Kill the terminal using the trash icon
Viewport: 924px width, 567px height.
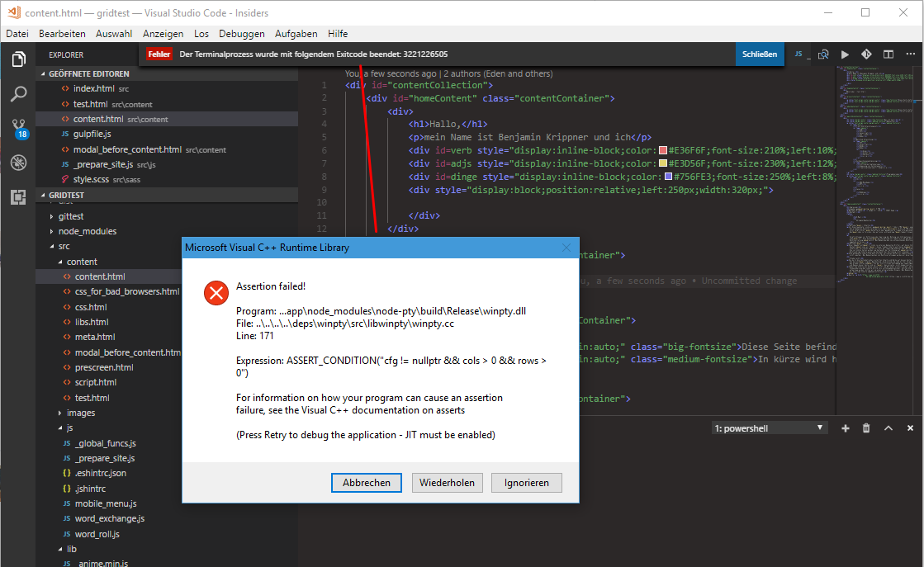[x=865, y=428]
